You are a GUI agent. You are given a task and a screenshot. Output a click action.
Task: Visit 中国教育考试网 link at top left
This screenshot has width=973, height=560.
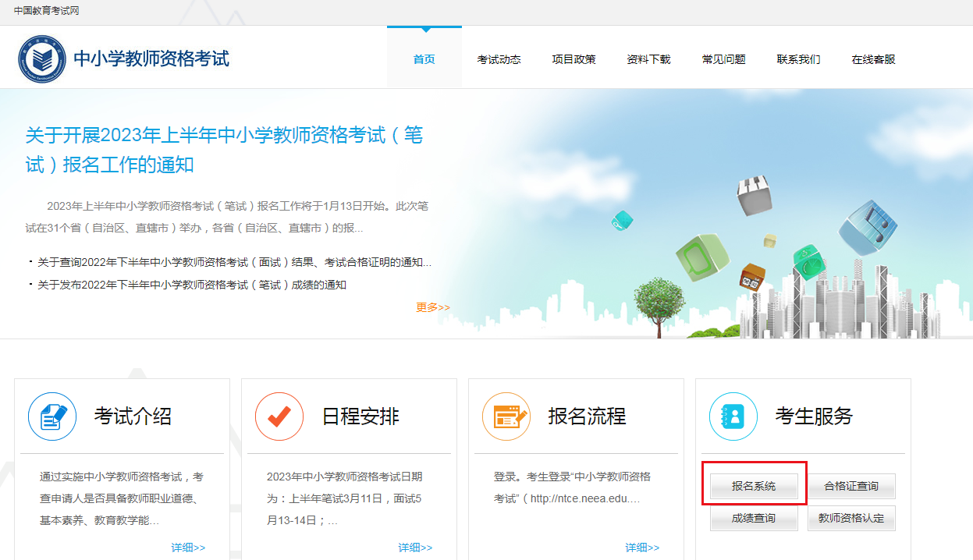(46, 11)
